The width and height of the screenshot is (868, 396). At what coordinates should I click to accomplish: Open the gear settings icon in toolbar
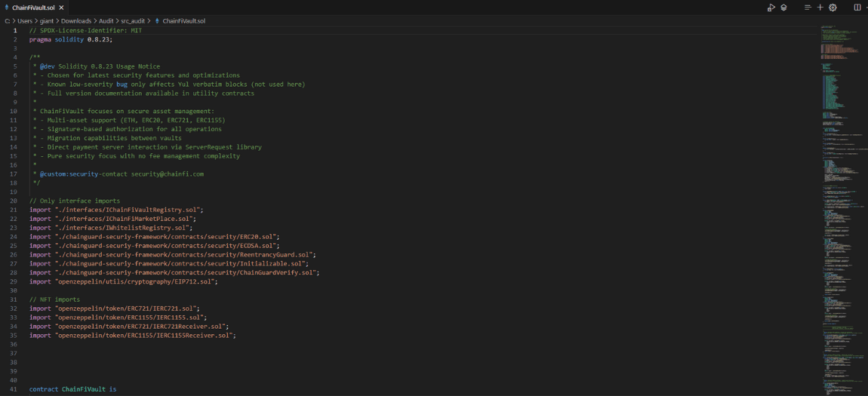pyautogui.click(x=833, y=8)
